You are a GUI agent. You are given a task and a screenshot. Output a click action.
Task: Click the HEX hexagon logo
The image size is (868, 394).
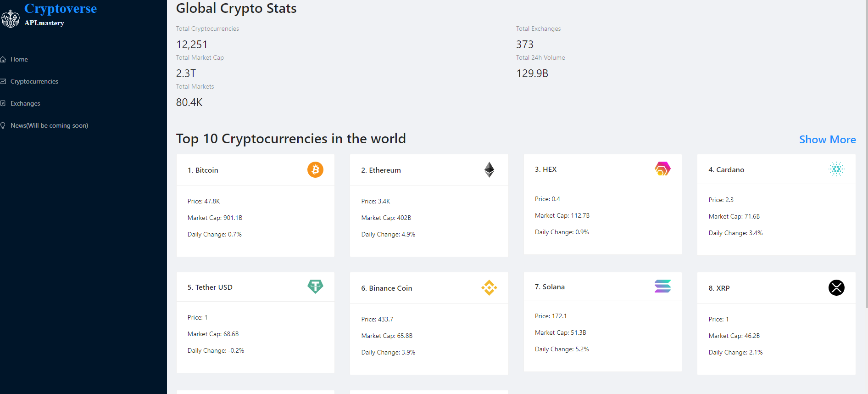(662, 169)
